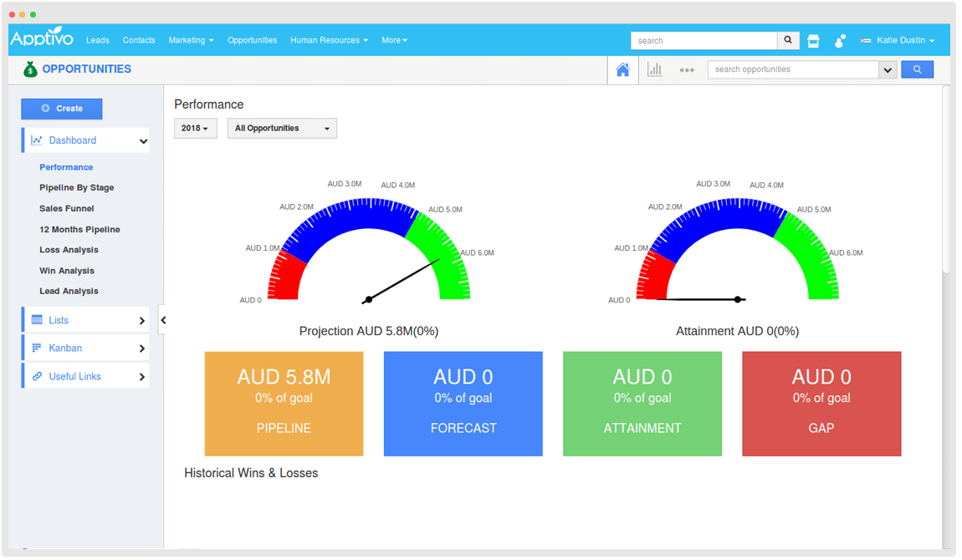962x560 pixels.
Task: Click the blue Create button
Action: click(x=61, y=109)
